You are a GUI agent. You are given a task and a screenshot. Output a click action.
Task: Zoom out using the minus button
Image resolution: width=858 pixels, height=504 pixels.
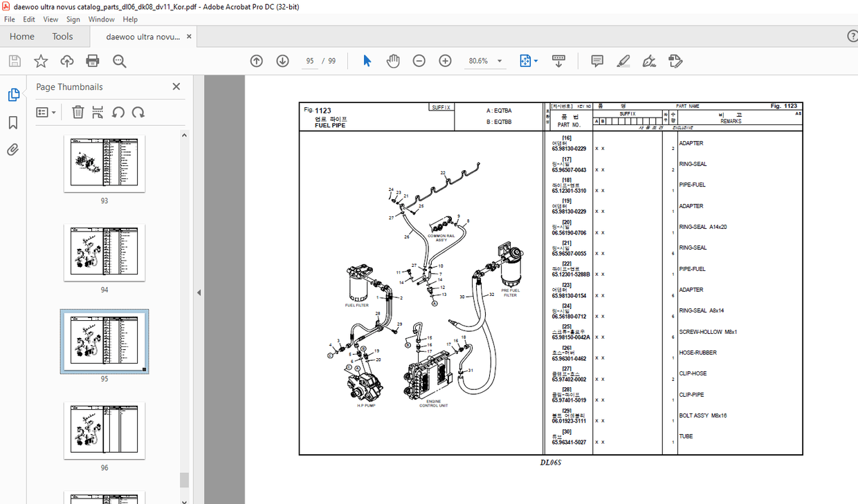pos(419,61)
